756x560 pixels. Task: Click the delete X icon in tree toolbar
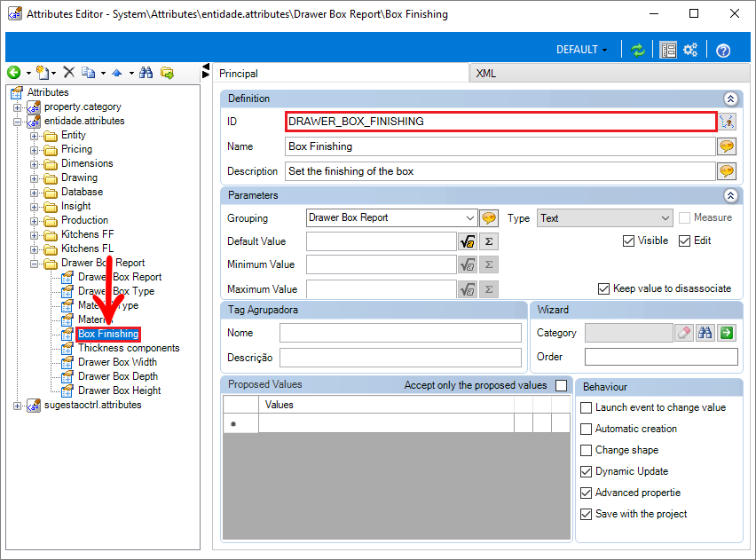point(68,73)
